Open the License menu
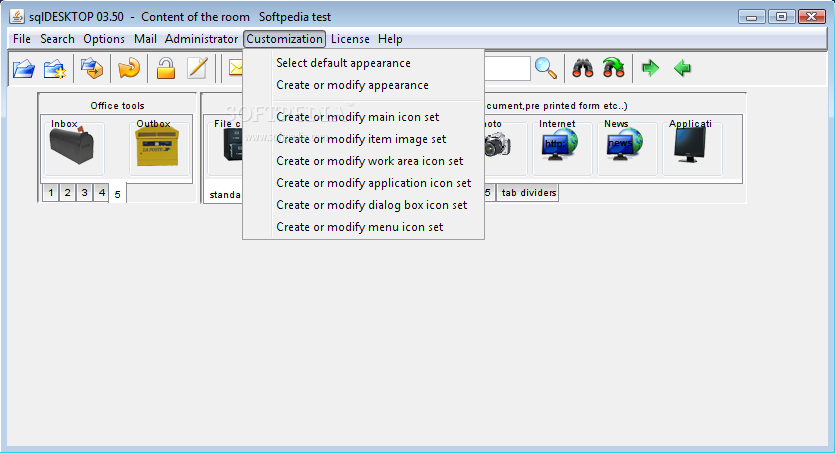Image resolution: width=835 pixels, height=453 pixels. (x=350, y=39)
